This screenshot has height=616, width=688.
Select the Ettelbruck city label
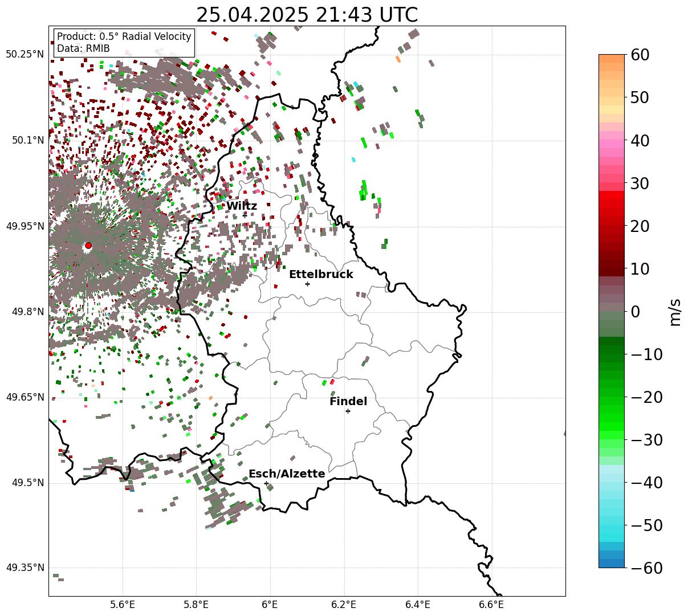[321, 274]
